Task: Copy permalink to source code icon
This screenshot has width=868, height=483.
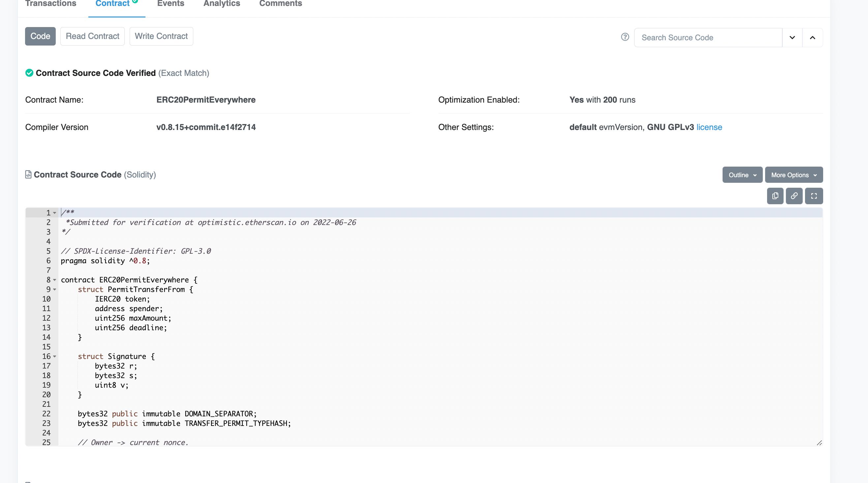Action: pos(794,196)
